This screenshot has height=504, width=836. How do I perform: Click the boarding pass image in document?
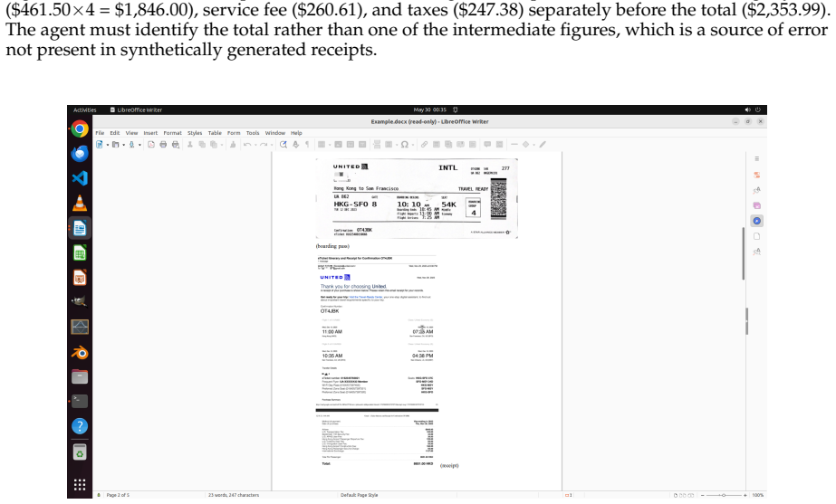coord(417,198)
